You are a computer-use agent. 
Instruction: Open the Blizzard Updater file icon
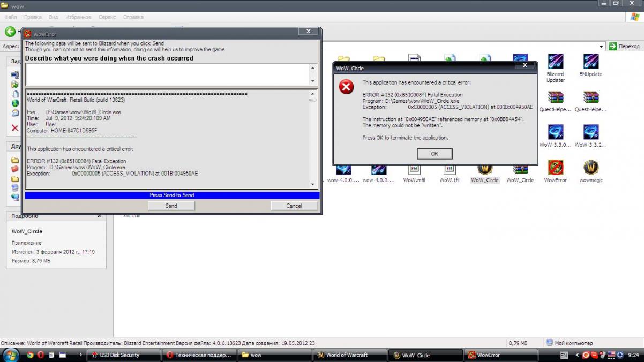555,62
